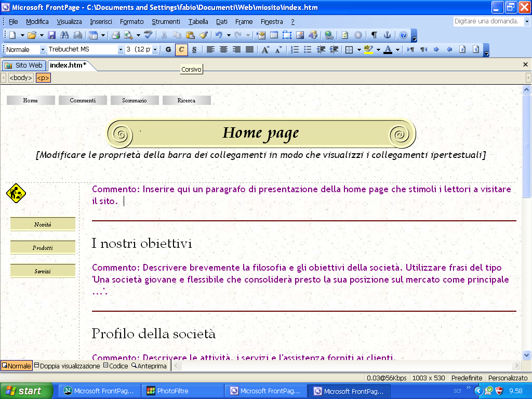Open the Tabella menu

[x=198, y=22]
